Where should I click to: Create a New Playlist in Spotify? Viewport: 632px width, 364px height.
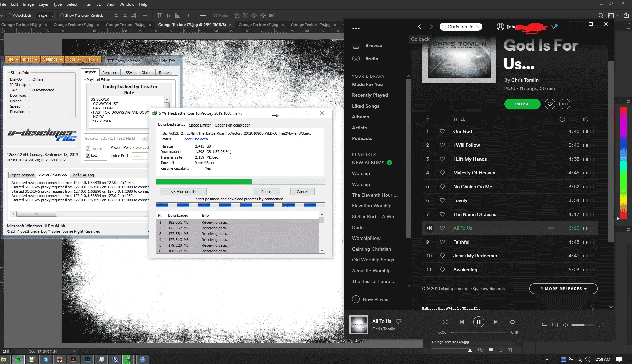point(371,299)
